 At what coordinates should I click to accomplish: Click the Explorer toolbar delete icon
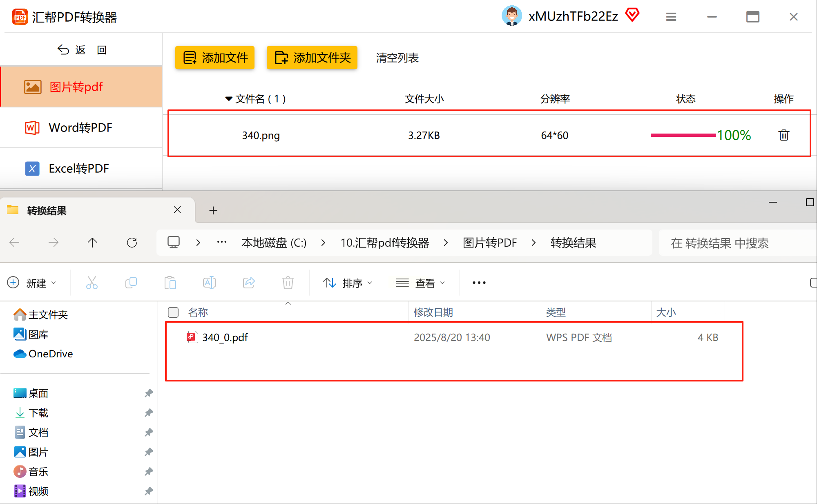pyautogui.click(x=288, y=283)
